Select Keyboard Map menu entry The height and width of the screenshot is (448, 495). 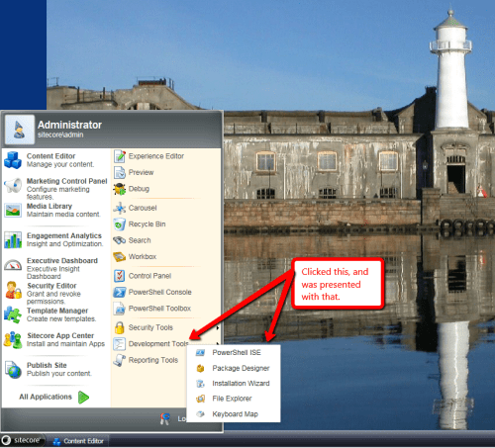pos(234,414)
